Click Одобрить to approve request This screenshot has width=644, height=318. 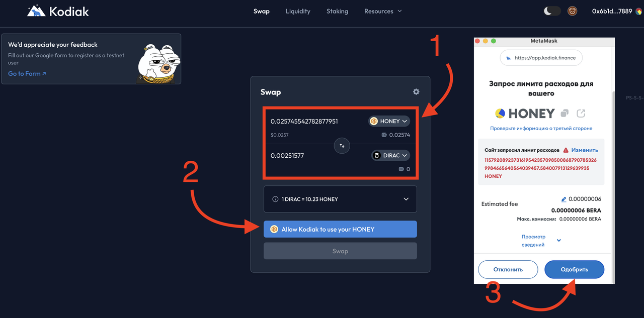pos(575,270)
